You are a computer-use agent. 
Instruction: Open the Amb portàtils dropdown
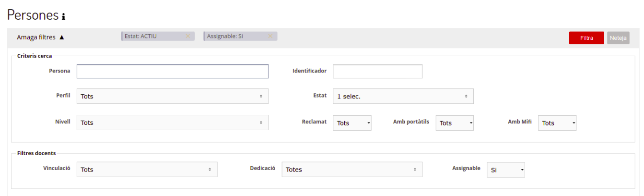coord(455,123)
